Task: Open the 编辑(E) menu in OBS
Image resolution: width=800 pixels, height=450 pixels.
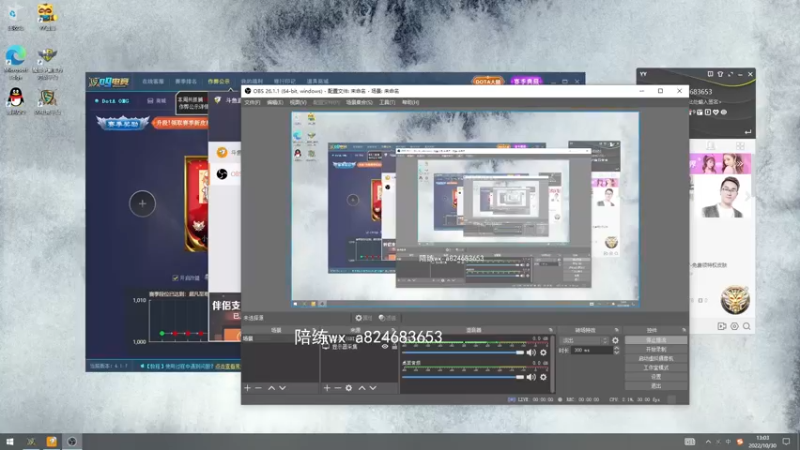Action: click(x=275, y=103)
